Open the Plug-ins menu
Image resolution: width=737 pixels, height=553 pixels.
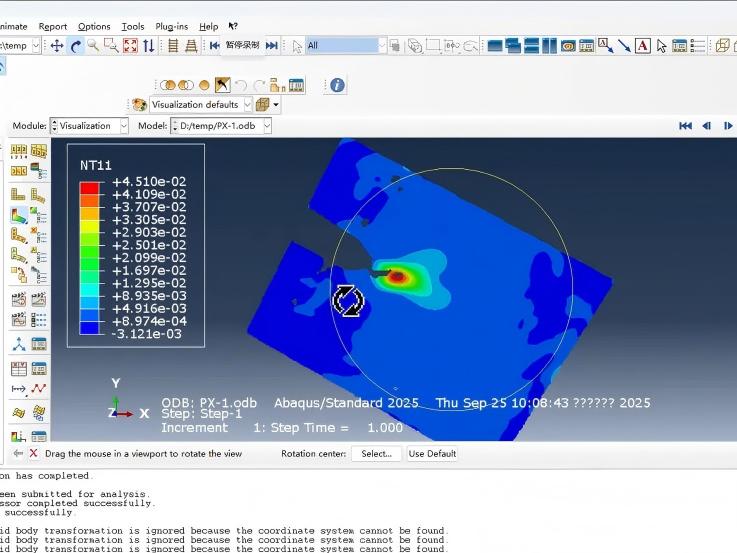(171, 27)
